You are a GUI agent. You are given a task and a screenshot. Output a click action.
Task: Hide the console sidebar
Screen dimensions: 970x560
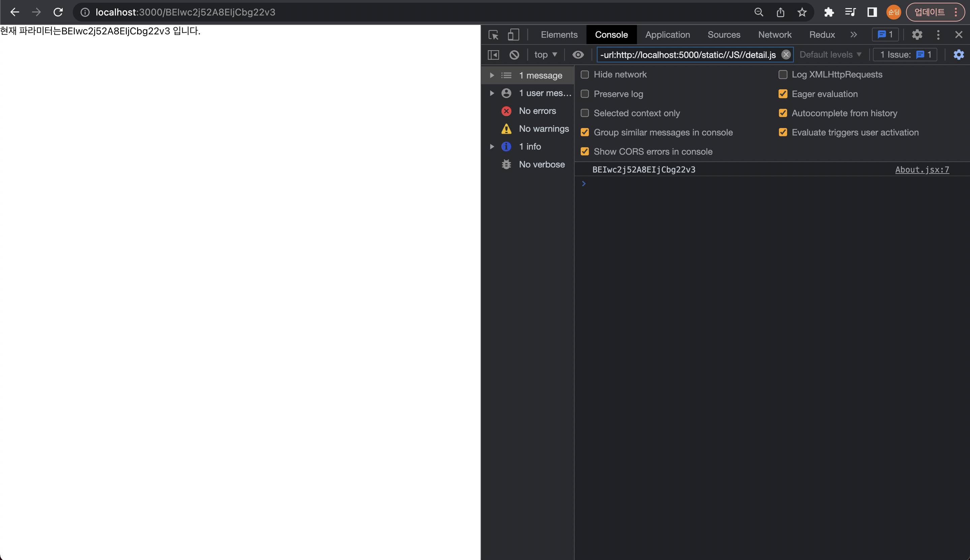click(493, 55)
